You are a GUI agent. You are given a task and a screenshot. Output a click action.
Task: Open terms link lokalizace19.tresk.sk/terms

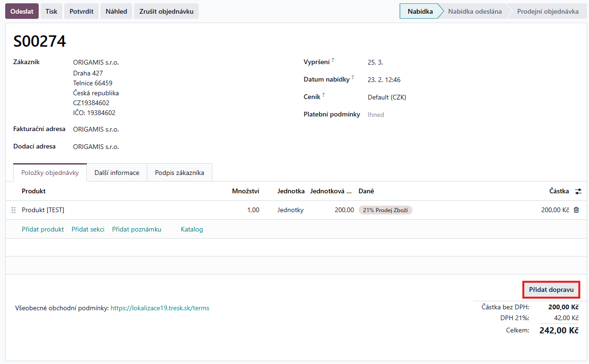tap(160, 308)
